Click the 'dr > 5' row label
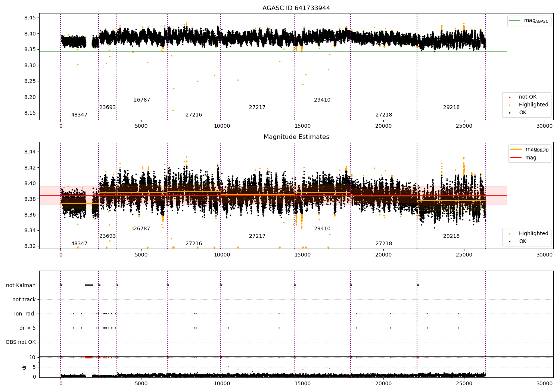The height and width of the screenshot is (392, 560). click(28, 328)
